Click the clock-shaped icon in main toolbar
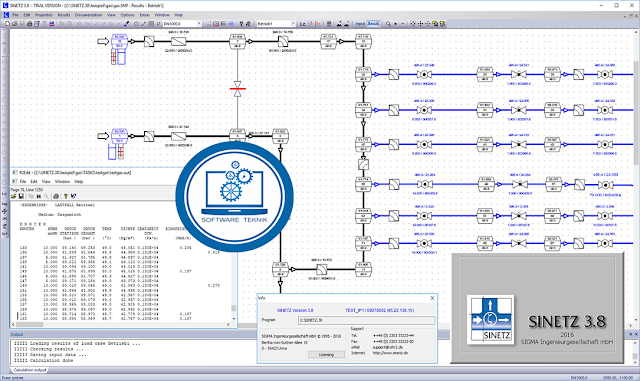 point(136,24)
